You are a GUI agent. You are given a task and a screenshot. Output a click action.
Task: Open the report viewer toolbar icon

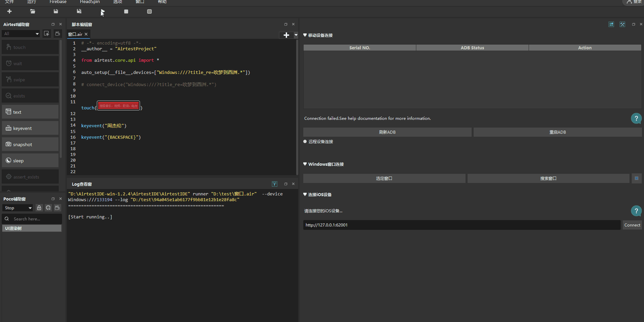coord(149,11)
